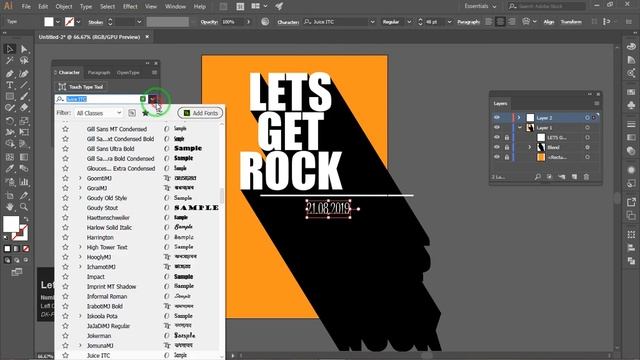Image resolution: width=640 pixels, height=360 pixels.
Task: Click Paragraph label in control bar
Action: (468, 22)
